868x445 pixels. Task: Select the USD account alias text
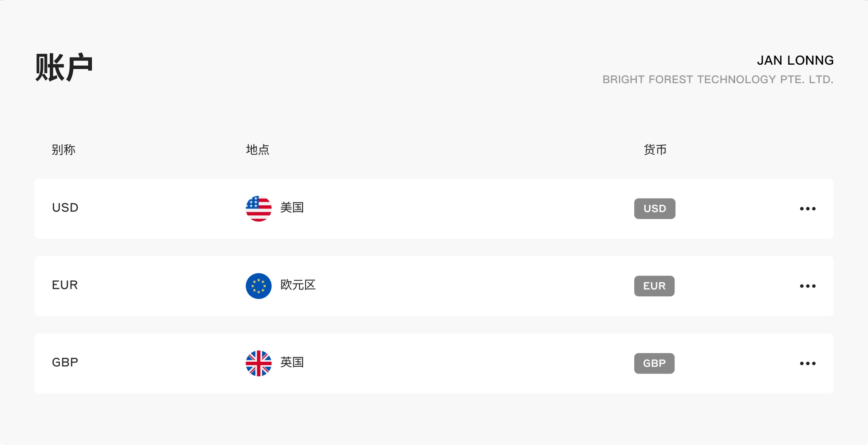pyautogui.click(x=65, y=208)
